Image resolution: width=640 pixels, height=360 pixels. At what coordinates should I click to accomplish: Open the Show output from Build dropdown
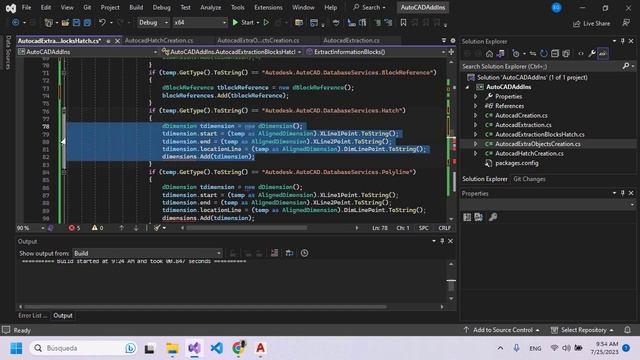coord(147,253)
